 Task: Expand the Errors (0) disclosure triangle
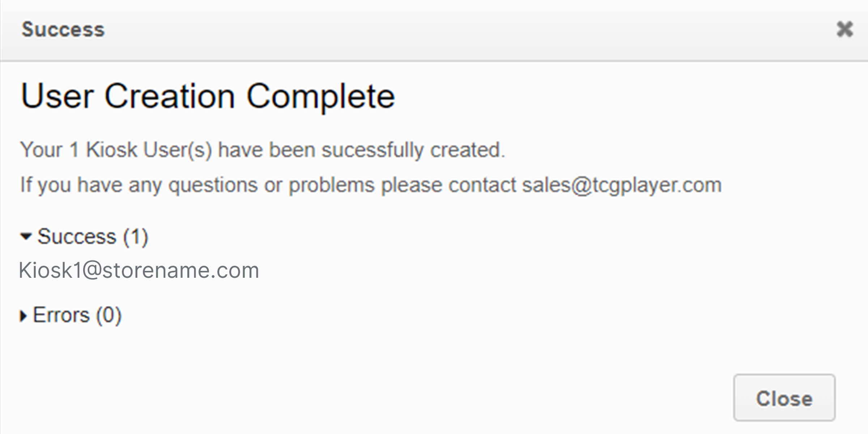coord(24,316)
